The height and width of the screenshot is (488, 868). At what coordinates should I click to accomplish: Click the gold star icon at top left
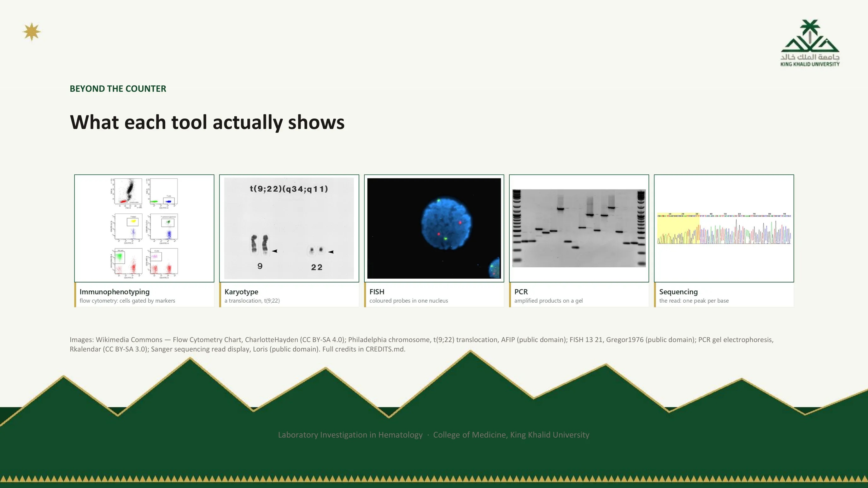click(x=32, y=32)
